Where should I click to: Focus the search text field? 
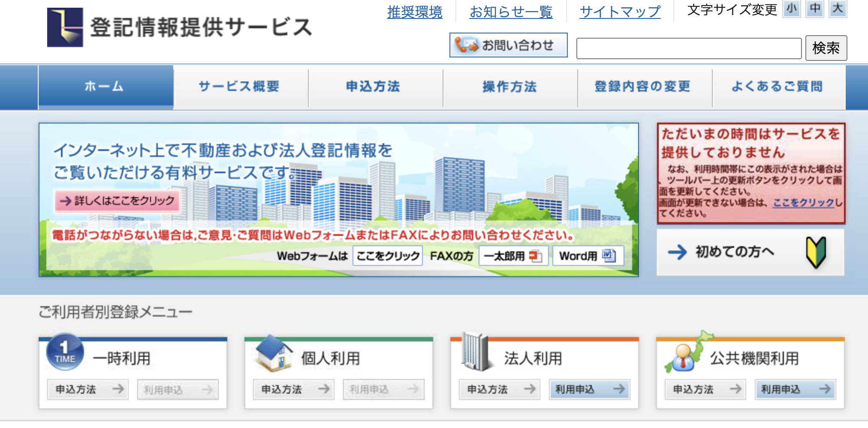pos(688,48)
